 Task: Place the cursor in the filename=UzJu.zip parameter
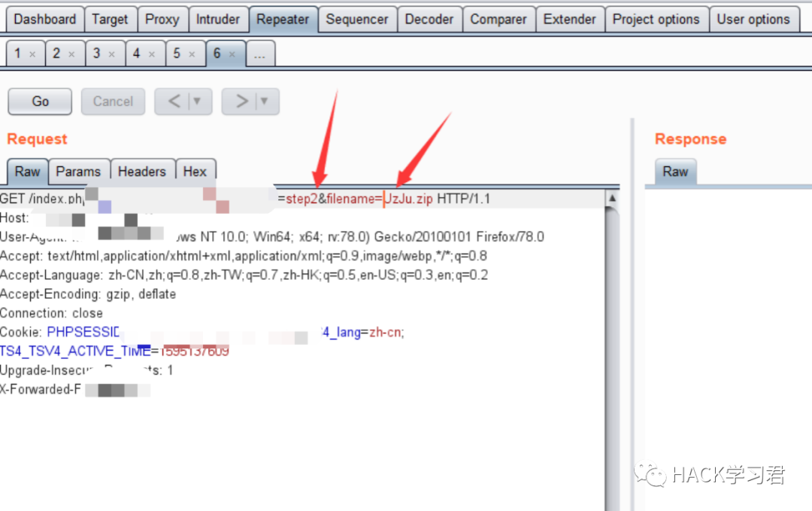click(x=380, y=199)
